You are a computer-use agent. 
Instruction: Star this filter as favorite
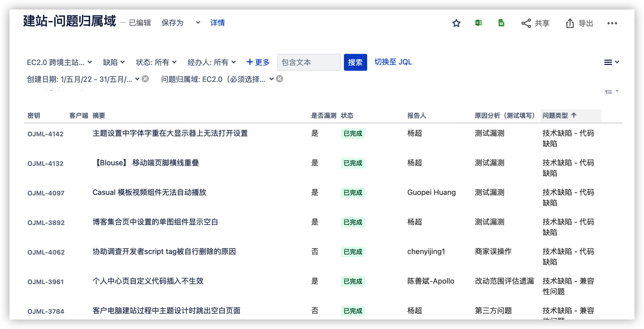456,23
